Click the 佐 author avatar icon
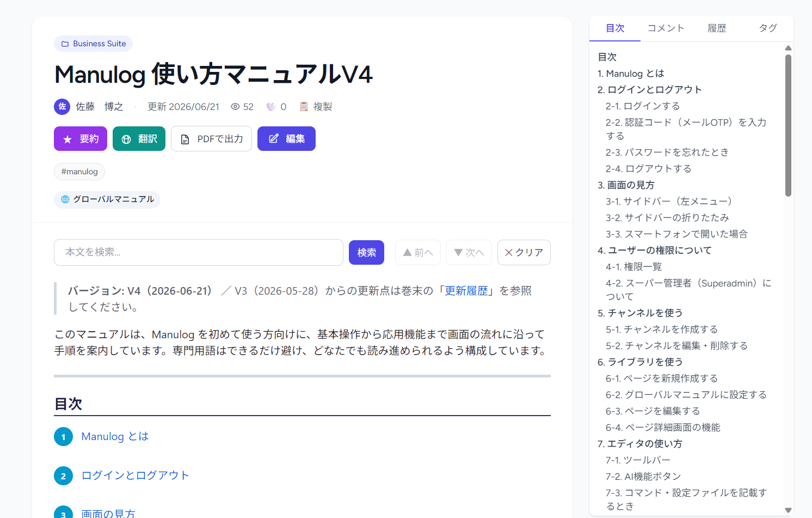Image resolution: width=812 pixels, height=518 pixels. pos(62,107)
